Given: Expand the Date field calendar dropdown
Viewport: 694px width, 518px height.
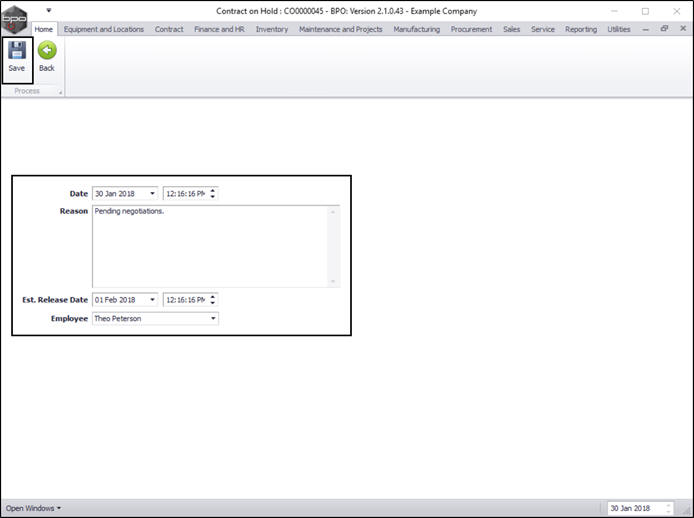Looking at the screenshot, I should pos(152,193).
